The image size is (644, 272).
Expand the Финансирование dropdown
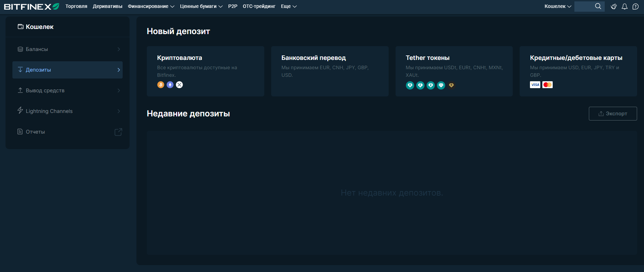coord(151,6)
